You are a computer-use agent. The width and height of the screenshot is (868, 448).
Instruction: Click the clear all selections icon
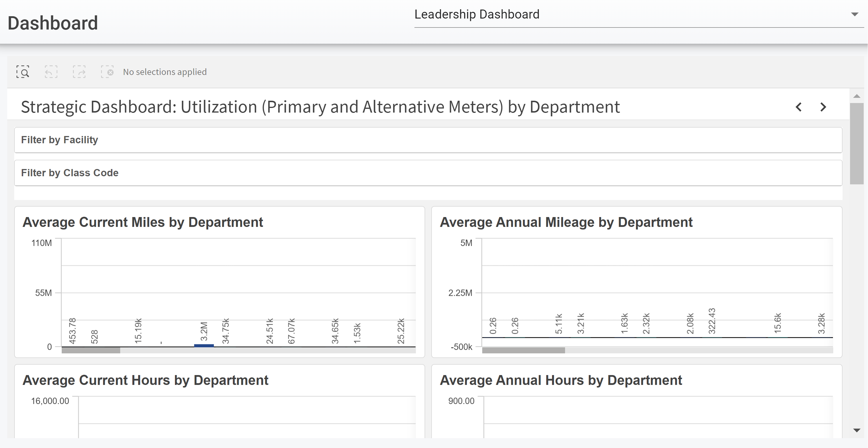tap(107, 72)
